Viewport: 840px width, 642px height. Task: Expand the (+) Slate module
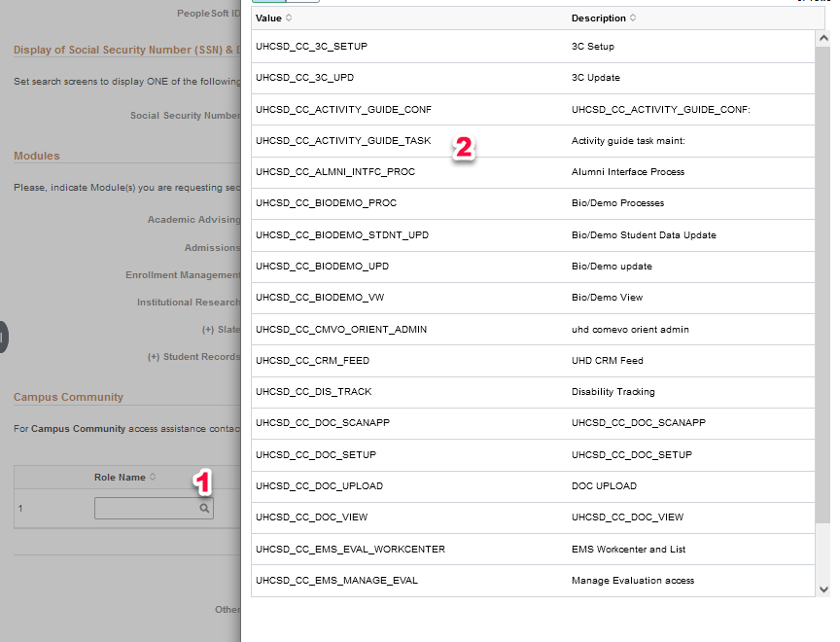pyautogui.click(x=221, y=329)
